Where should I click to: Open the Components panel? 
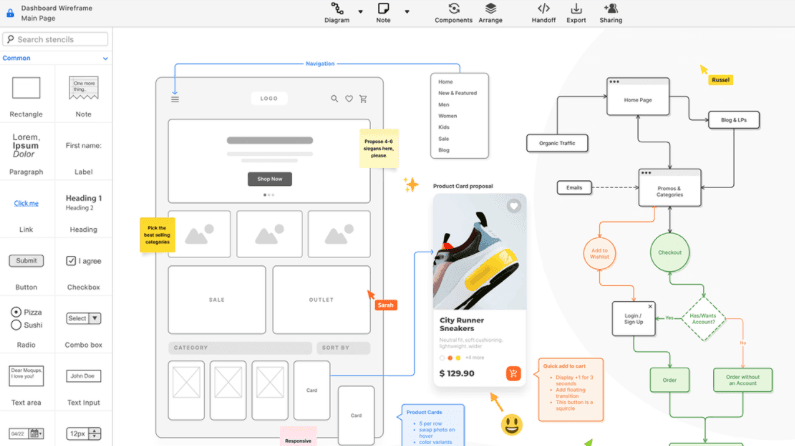453,13
